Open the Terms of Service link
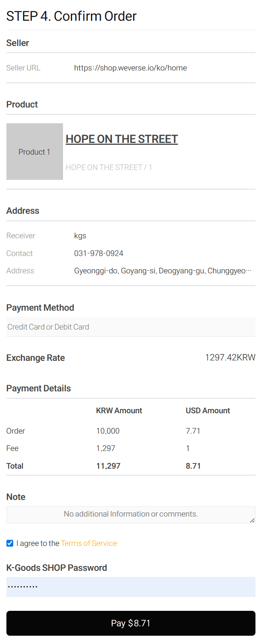Viewport: 263px width, 644px height. tap(89, 543)
